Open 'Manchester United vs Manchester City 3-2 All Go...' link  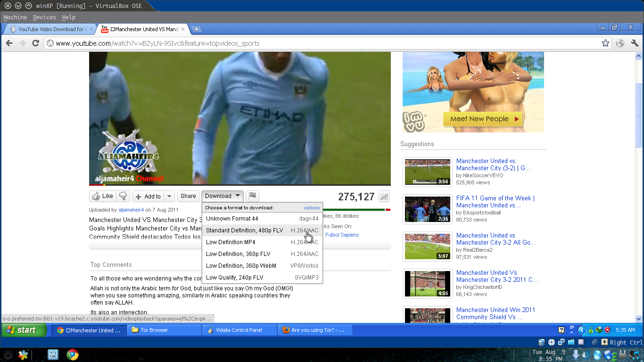tap(496, 239)
